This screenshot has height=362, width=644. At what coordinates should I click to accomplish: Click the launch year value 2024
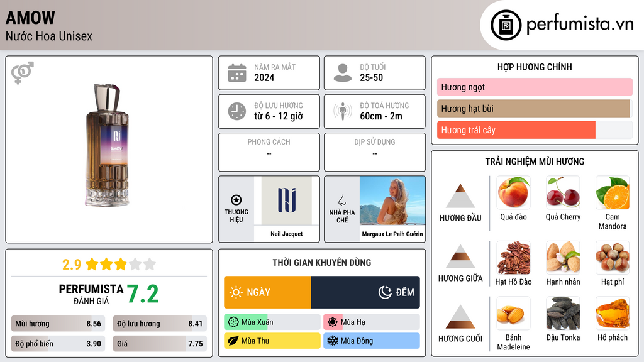(264, 77)
